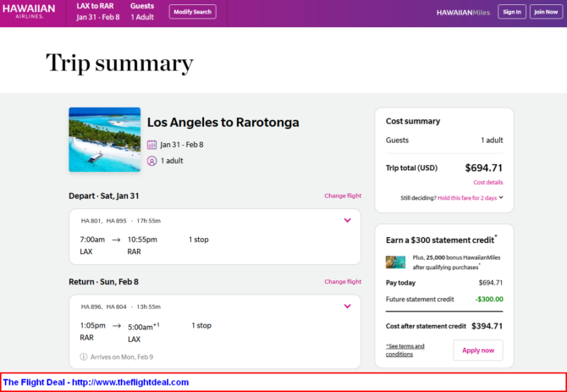The width and height of the screenshot is (567, 392).
Task: Open The Flight Deal website link
Action: coord(96,382)
